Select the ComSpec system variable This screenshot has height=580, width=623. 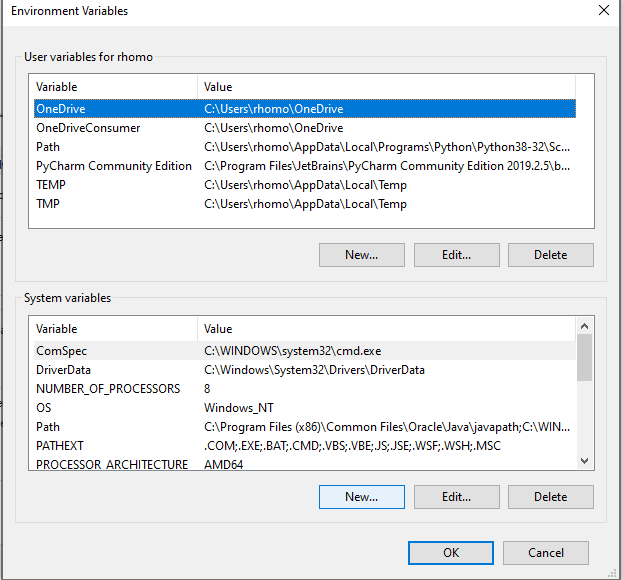point(305,351)
